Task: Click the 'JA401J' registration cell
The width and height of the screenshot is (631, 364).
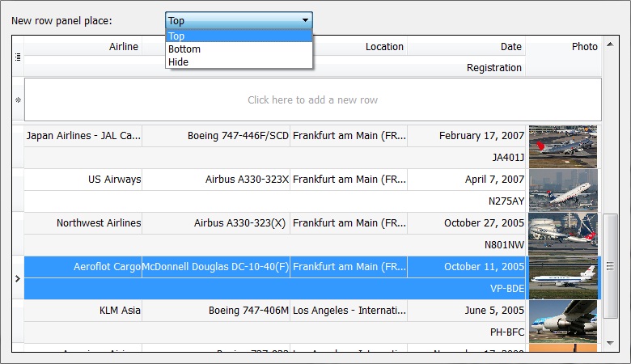Action: [x=275, y=157]
